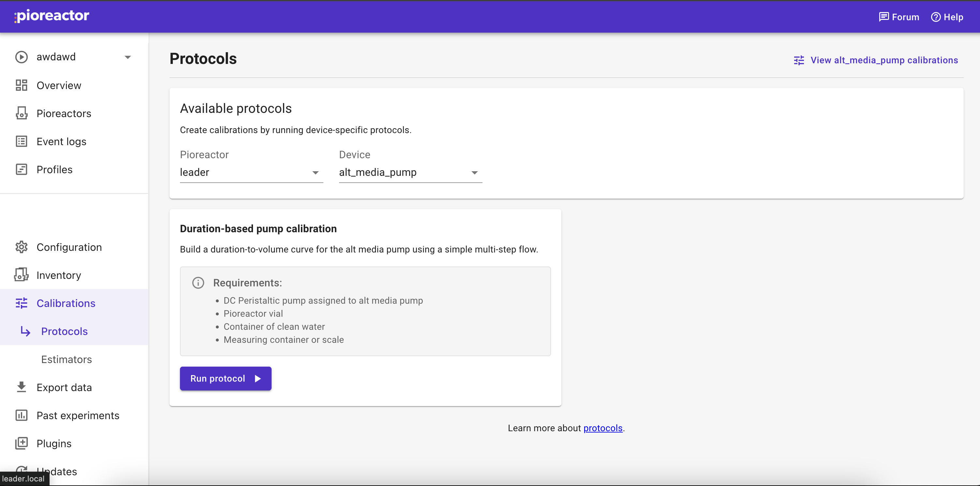Click the Plugins icon
980x486 pixels.
(21, 443)
